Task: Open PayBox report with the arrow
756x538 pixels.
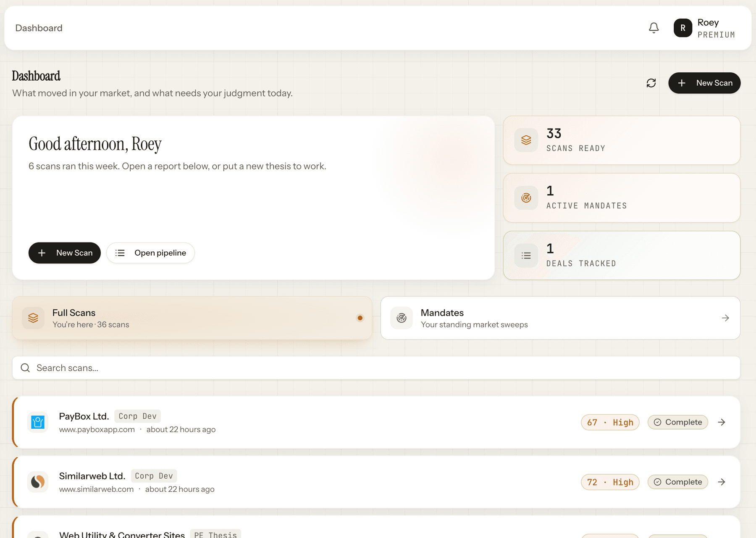Action: pos(722,422)
